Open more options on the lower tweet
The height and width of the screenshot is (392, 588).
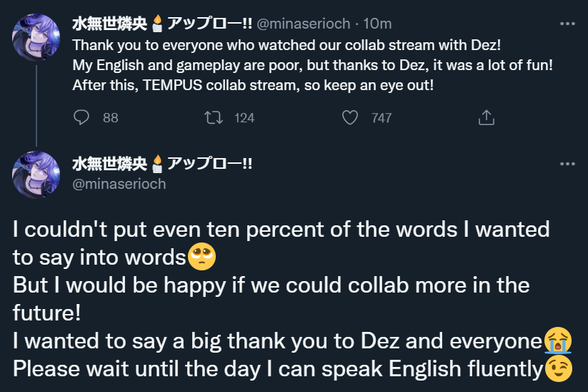(x=567, y=164)
